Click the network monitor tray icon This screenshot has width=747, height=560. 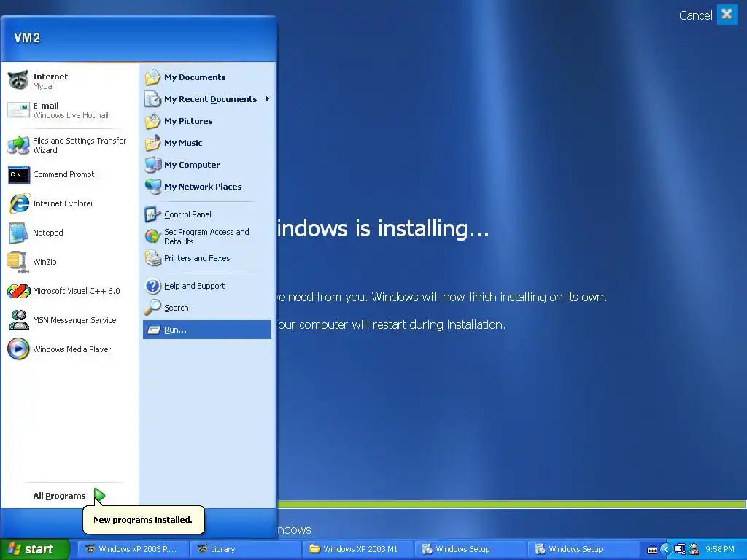pos(680,549)
